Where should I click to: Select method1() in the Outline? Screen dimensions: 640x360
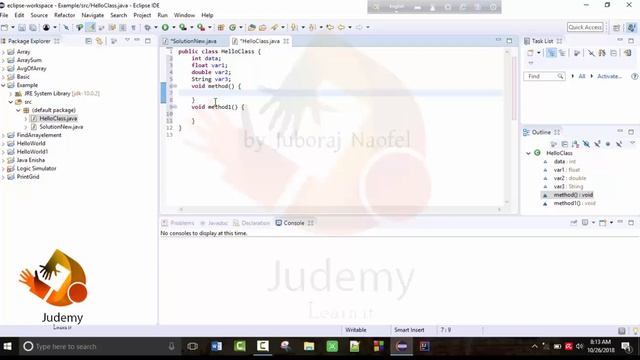[574, 203]
